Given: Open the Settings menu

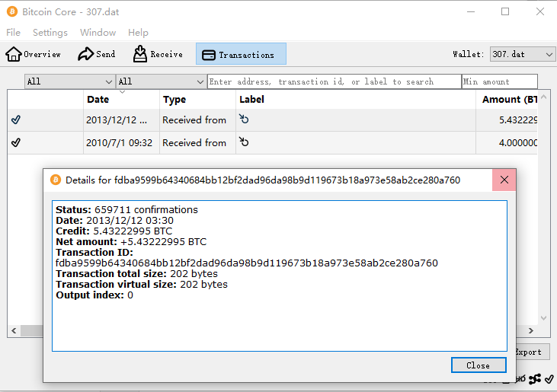Looking at the screenshot, I should tap(50, 33).
